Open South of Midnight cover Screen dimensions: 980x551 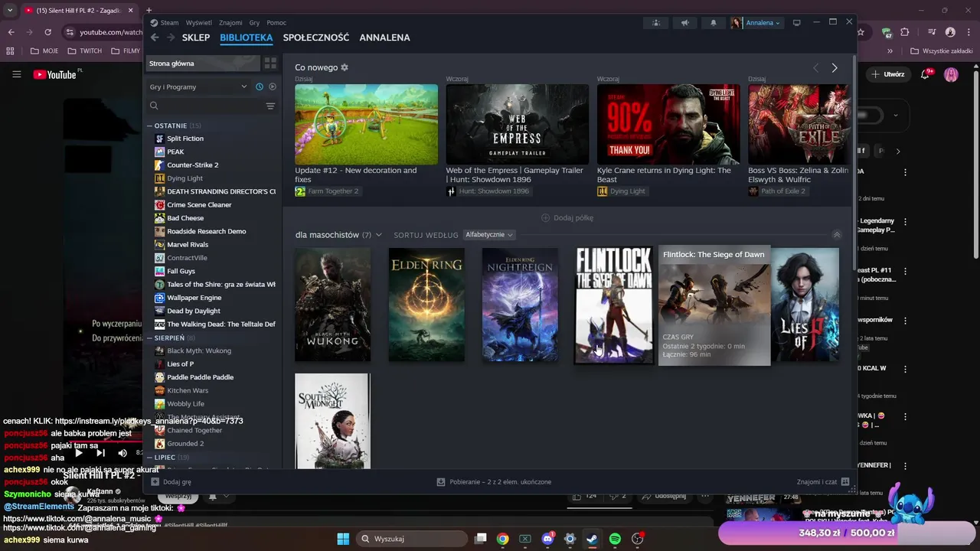click(x=332, y=421)
